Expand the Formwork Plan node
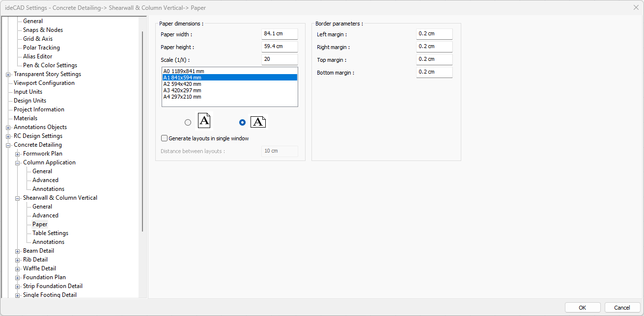 pos(18,154)
